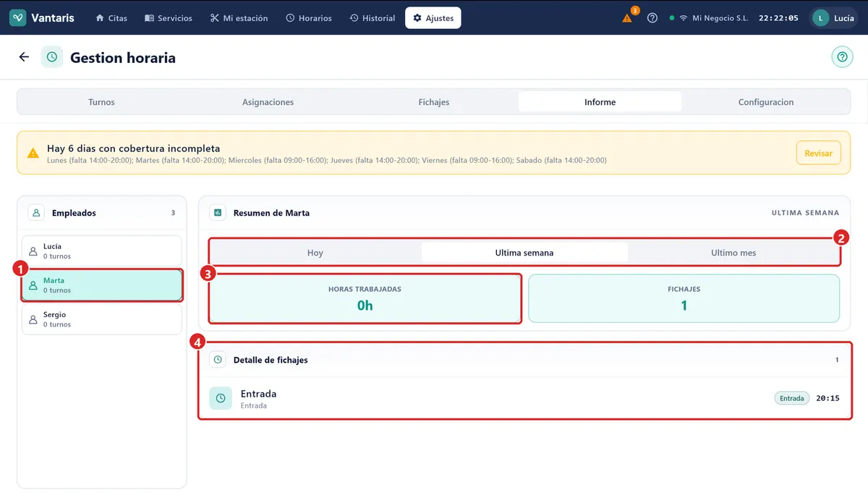The image size is (868, 501).
Task: Switch to the Turnos tab
Action: tap(101, 102)
